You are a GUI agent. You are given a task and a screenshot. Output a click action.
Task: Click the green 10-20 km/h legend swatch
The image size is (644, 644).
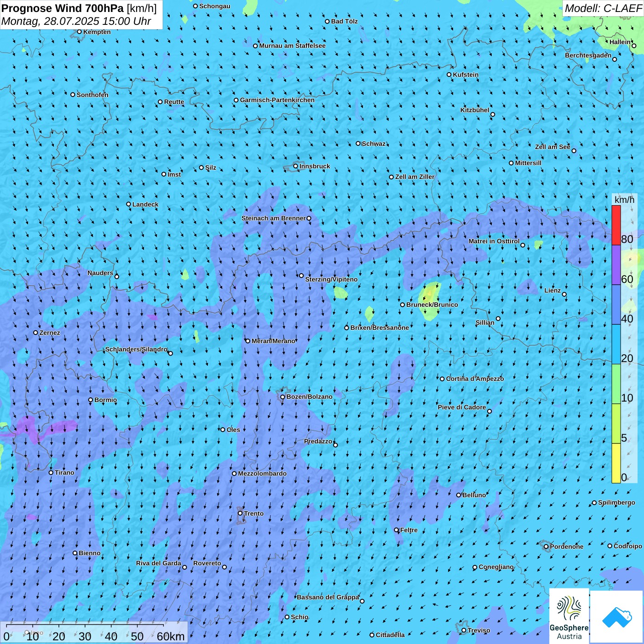pos(616,384)
